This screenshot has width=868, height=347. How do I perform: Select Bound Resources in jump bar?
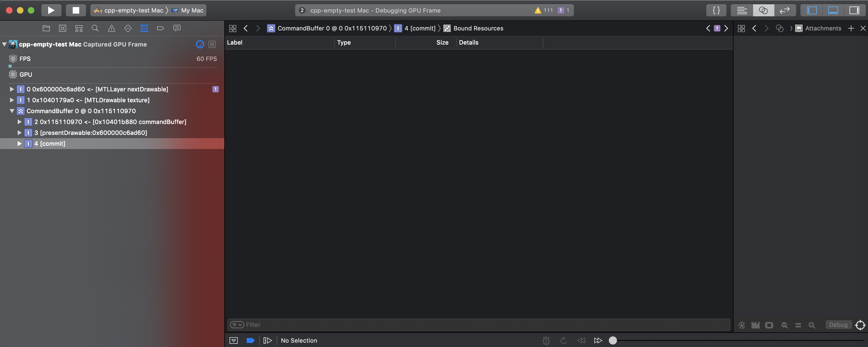pyautogui.click(x=478, y=28)
